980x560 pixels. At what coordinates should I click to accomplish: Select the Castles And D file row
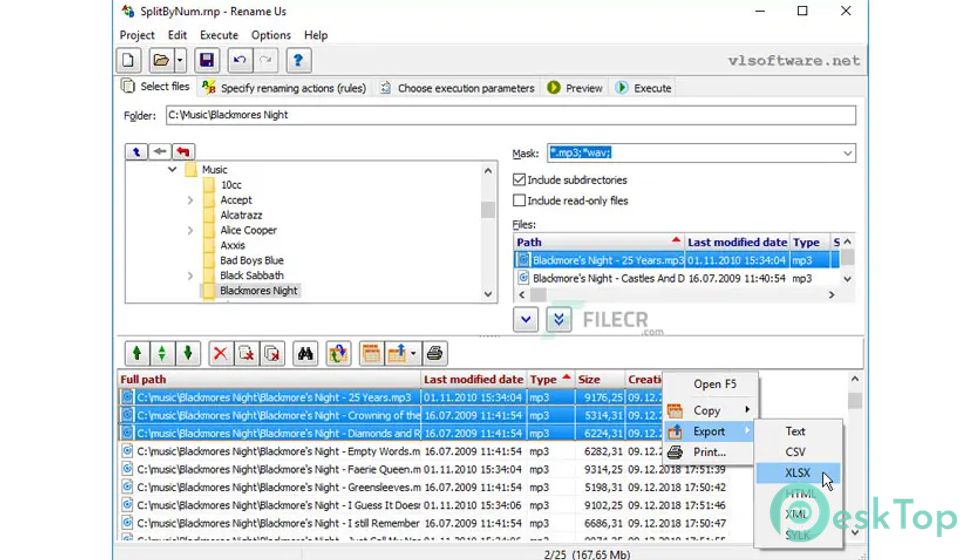[x=676, y=279]
